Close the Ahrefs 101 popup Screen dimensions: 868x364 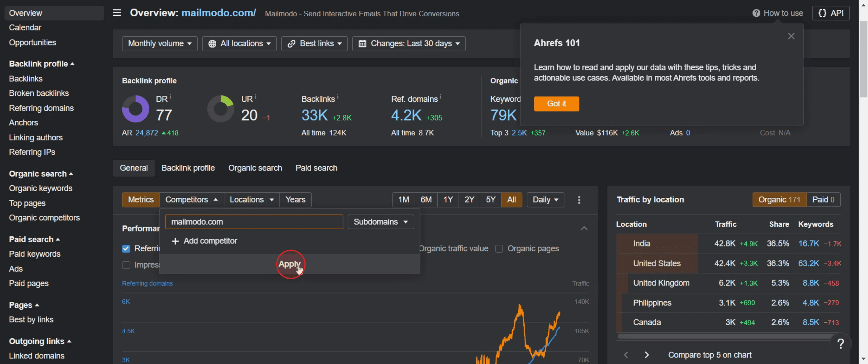pyautogui.click(x=791, y=36)
